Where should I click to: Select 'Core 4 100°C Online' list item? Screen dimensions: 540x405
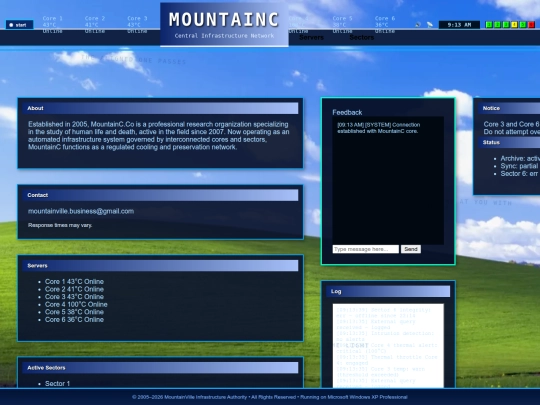click(x=76, y=304)
